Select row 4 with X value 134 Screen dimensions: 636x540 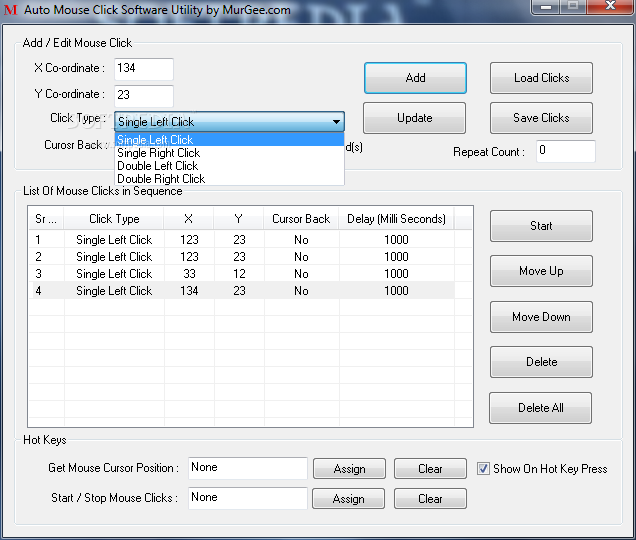pyautogui.click(x=242, y=291)
